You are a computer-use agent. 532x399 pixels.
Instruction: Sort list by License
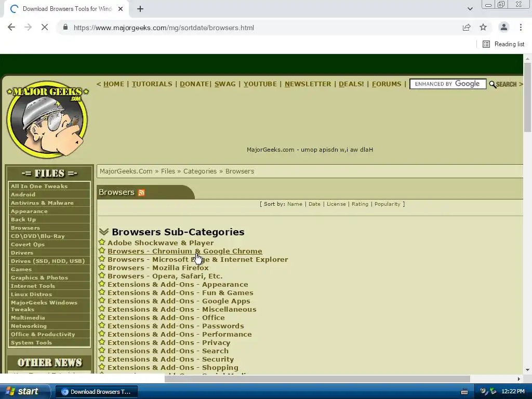coord(336,204)
